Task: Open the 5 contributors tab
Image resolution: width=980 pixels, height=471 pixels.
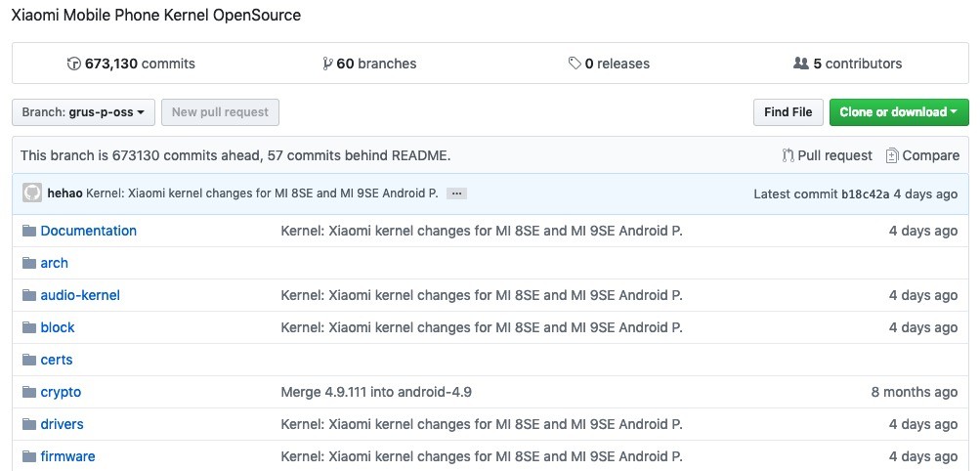Action: (x=847, y=64)
